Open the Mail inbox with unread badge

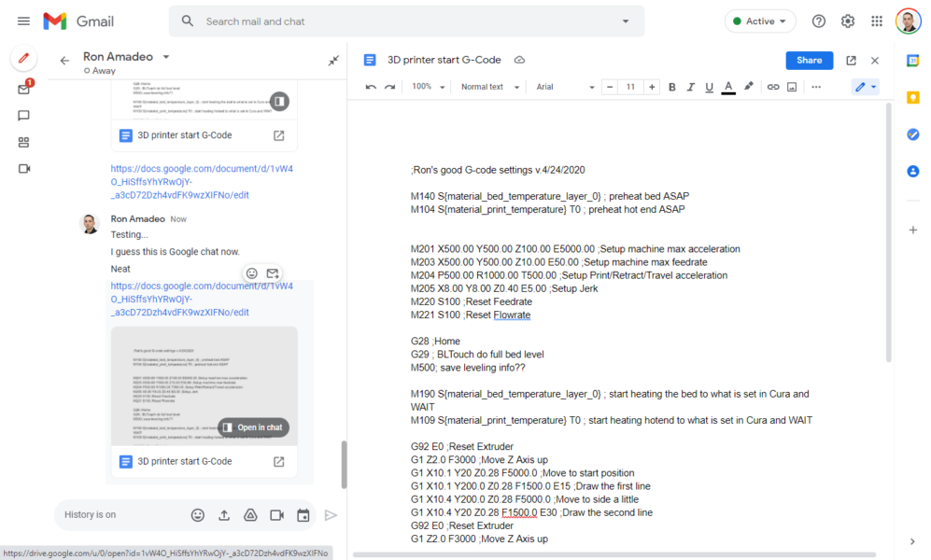23,89
